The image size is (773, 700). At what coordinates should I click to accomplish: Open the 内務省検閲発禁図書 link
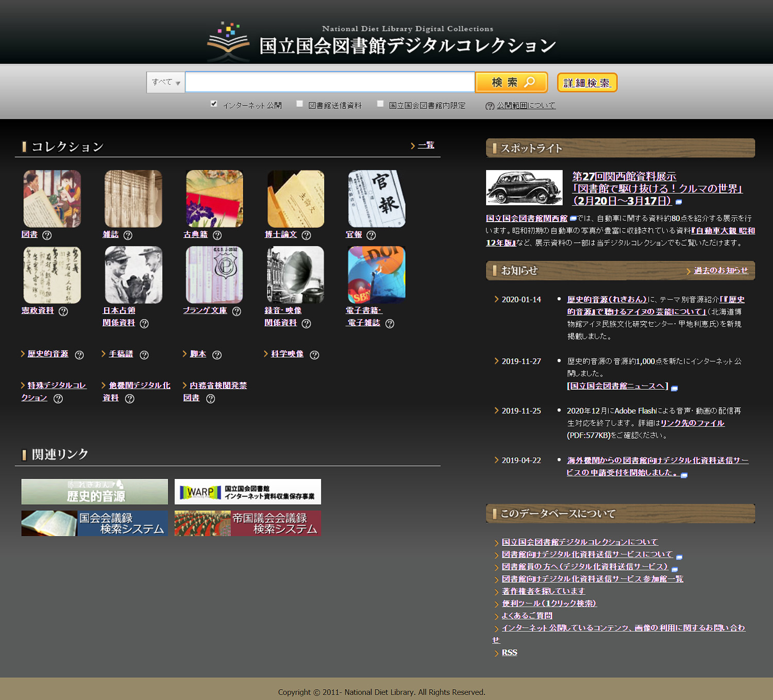(215, 391)
